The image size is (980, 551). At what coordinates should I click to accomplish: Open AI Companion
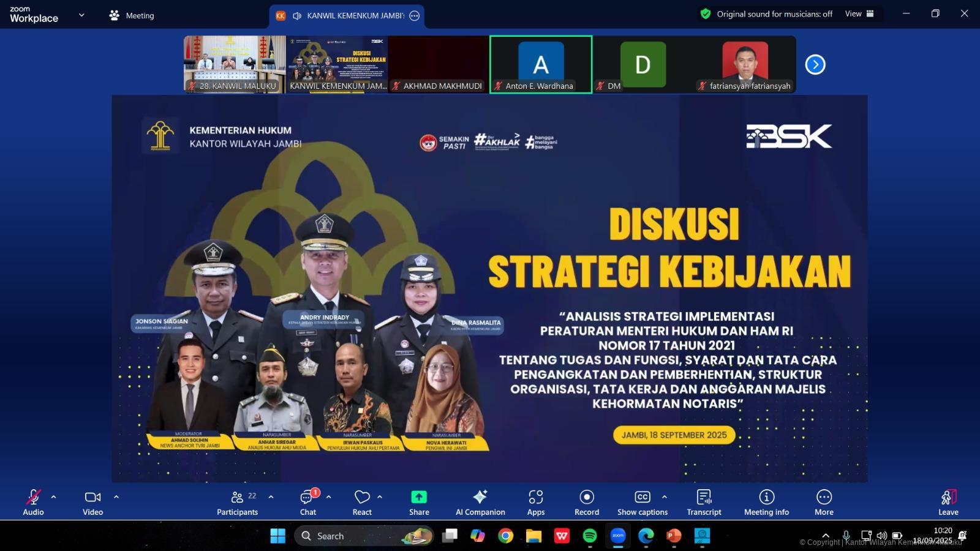point(480,503)
